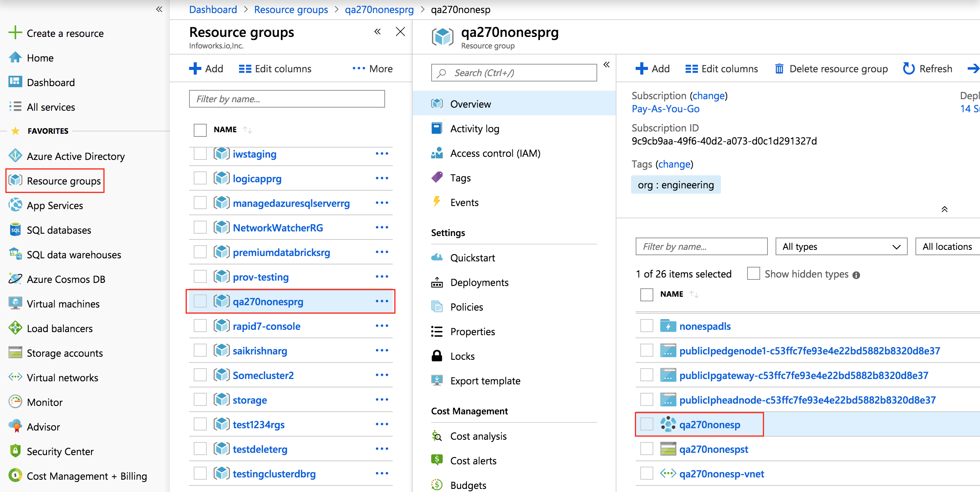Click the qa270nonesp-vnet network icon
This screenshot has height=492, width=980.
click(668, 474)
